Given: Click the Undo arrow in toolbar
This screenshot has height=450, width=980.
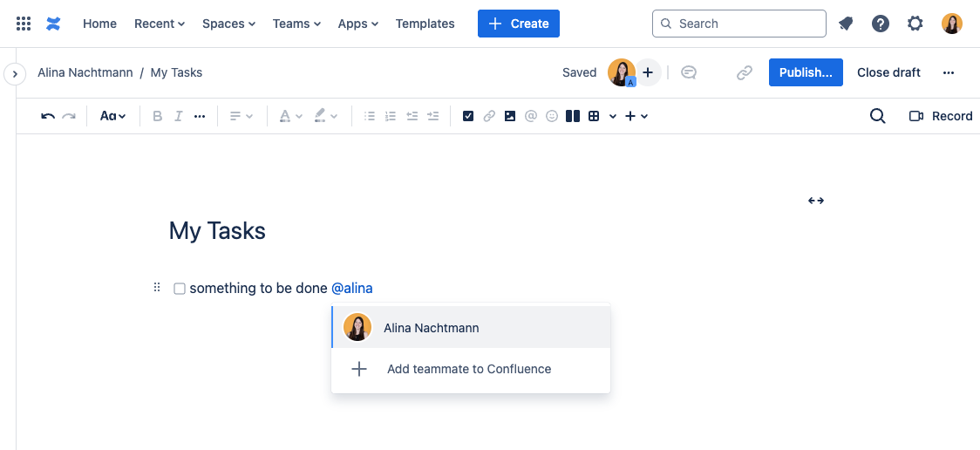Looking at the screenshot, I should click(x=48, y=116).
